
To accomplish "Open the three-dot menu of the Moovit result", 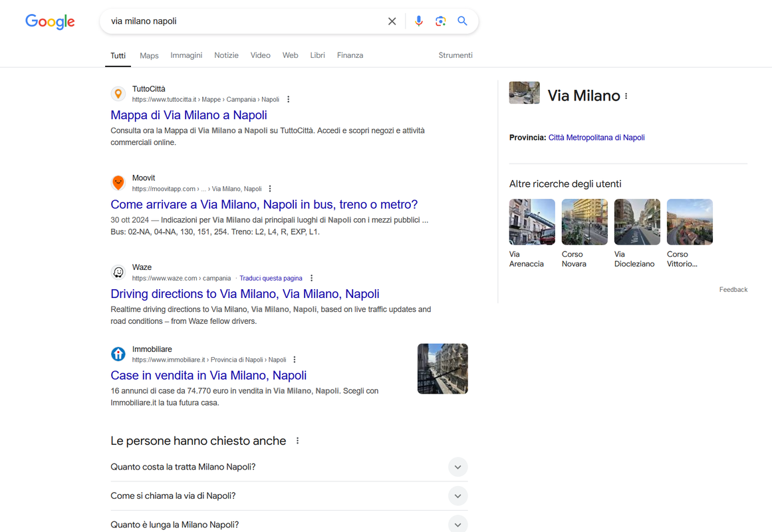I will tap(270, 189).
